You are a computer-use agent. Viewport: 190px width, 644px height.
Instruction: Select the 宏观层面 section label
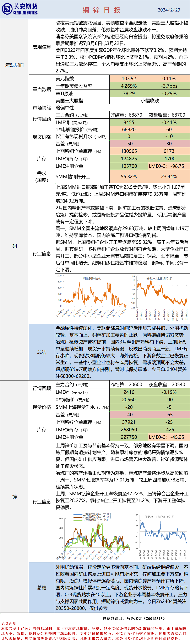pyautogui.click(x=15, y=65)
